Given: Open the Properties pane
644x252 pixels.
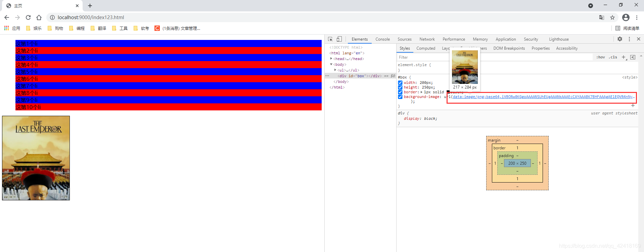Looking at the screenshot, I should click(x=541, y=48).
